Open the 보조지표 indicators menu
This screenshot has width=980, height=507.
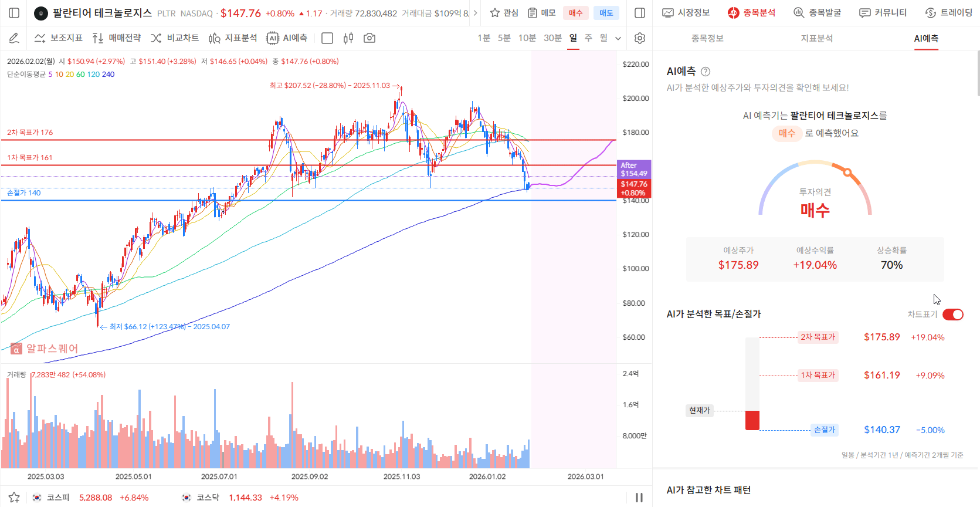pyautogui.click(x=58, y=38)
